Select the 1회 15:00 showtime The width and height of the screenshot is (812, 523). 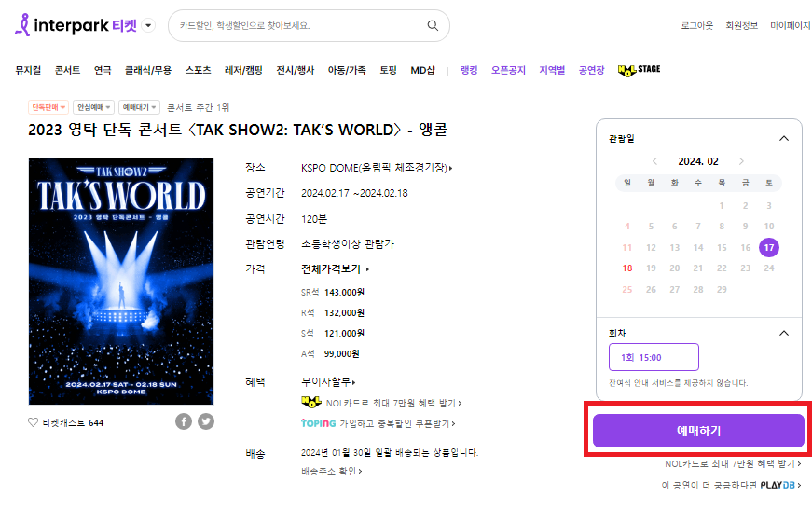pyautogui.click(x=654, y=357)
